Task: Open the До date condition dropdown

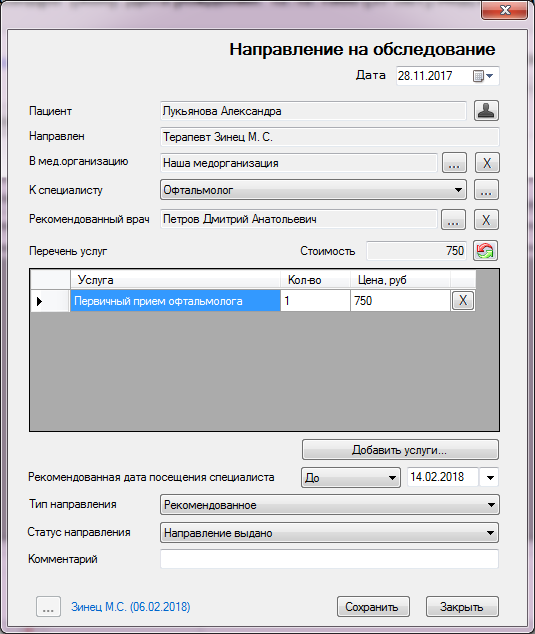Action: (x=351, y=478)
